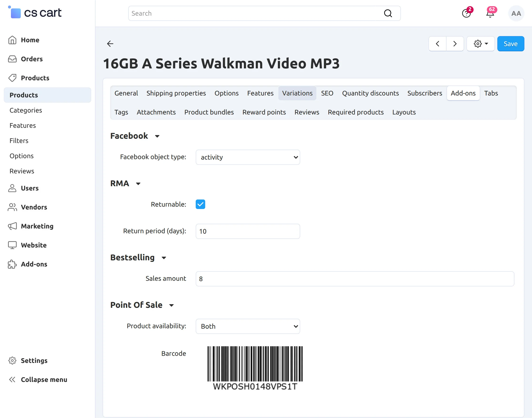This screenshot has width=532, height=418.
Task: Switch to the Variations tab
Action: coord(297,93)
